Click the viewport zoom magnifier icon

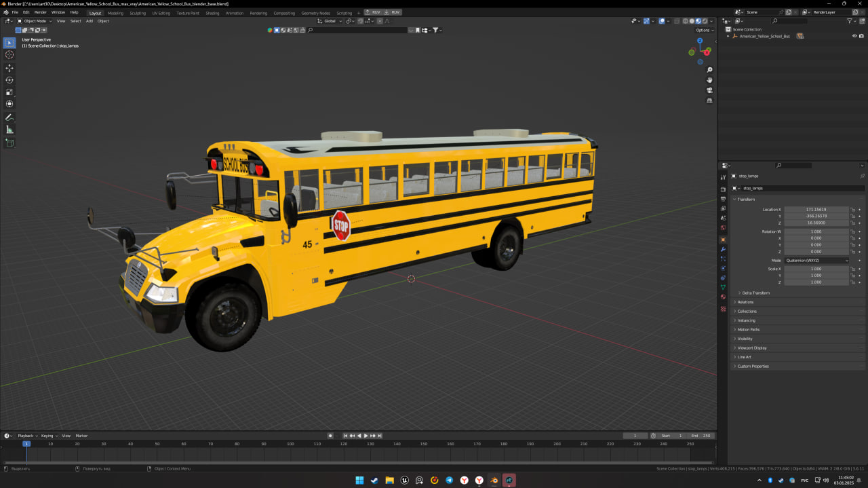pyautogui.click(x=709, y=70)
